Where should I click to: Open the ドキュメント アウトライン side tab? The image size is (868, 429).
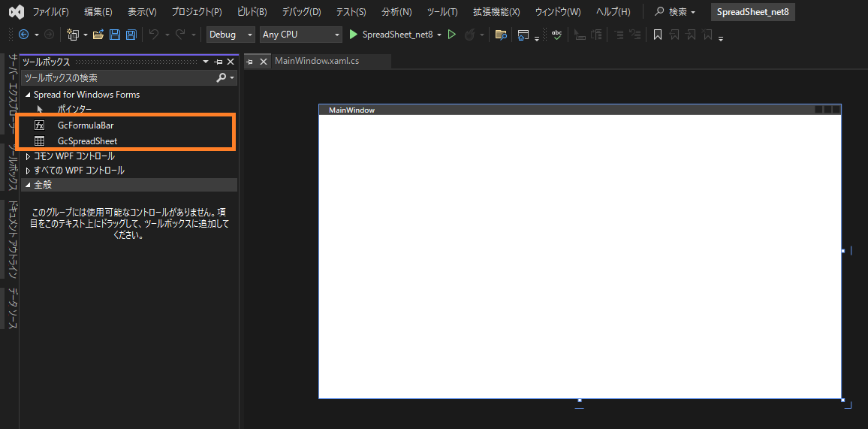[x=12, y=239]
